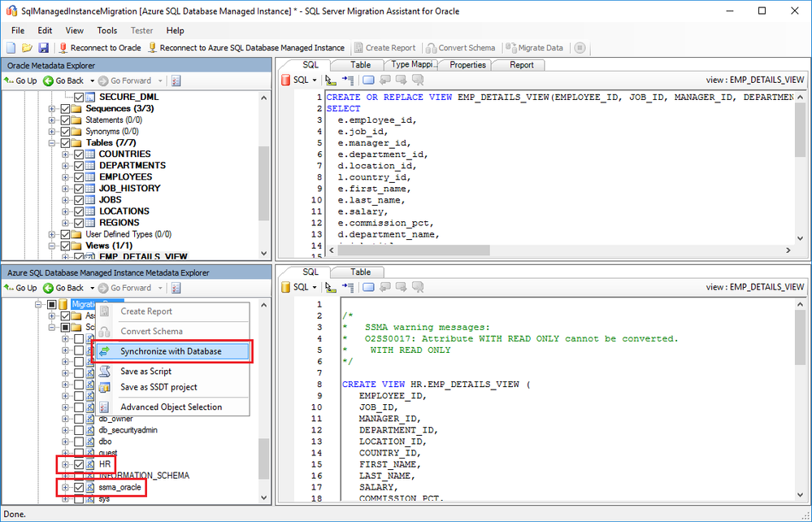Select the SECURE_DML tree item

(x=129, y=98)
